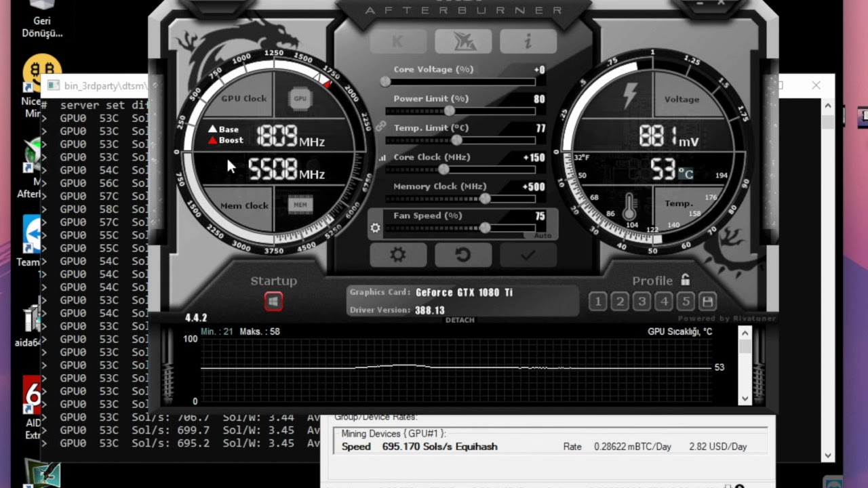Screen dimensions: 868x488
Task: Click the Afterburner version 4.4.2 text
Action: [196, 317]
